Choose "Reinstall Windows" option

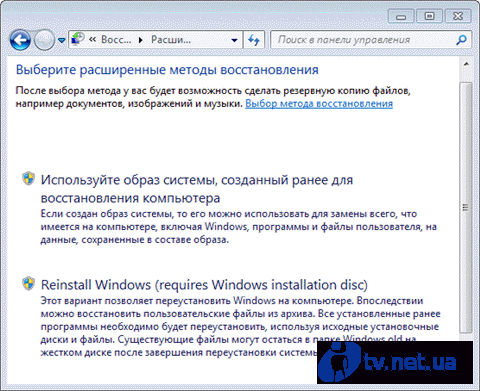(x=204, y=285)
